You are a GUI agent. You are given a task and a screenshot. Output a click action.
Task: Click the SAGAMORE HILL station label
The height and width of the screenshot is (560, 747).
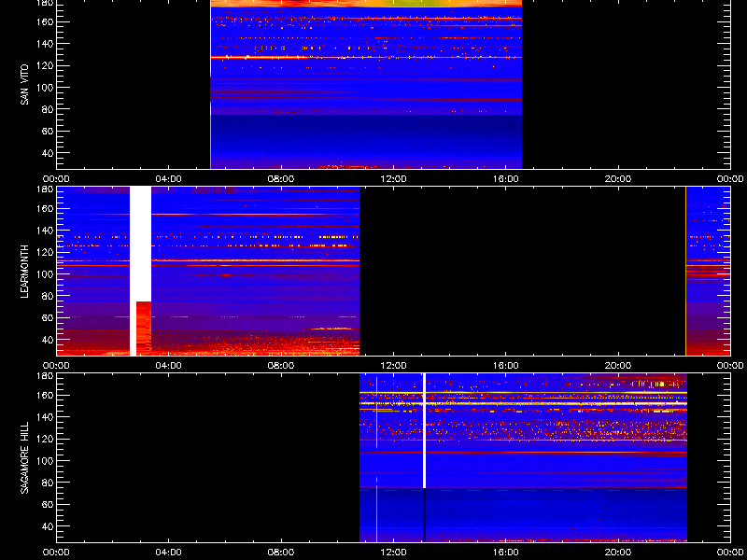pos(24,457)
